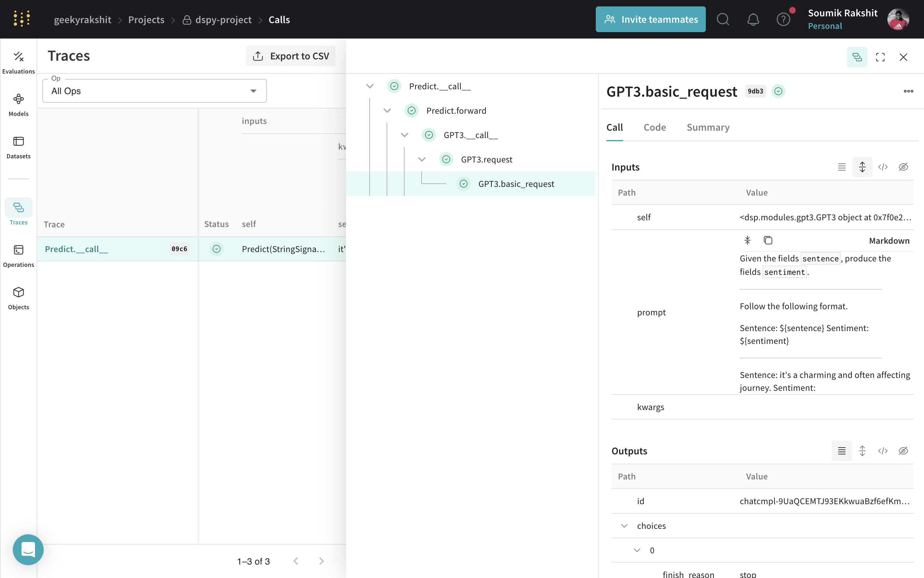Click the Calls breadcrumb
The height and width of the screenshot is (578, 924).
[279, 20]
